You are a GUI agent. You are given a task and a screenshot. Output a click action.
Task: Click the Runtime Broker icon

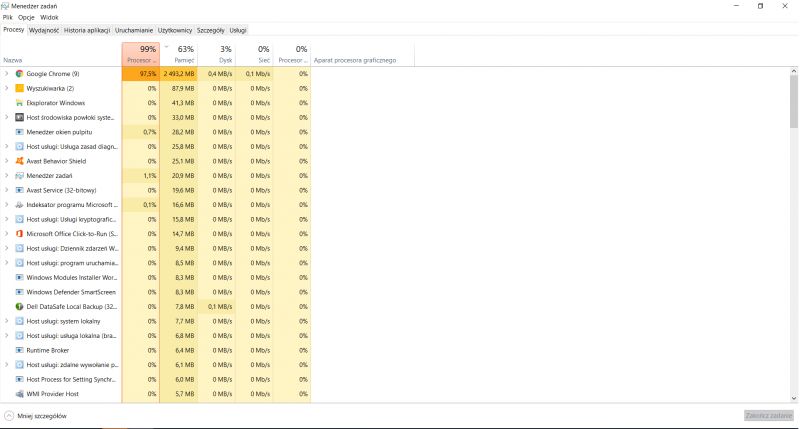click(19, 350)
